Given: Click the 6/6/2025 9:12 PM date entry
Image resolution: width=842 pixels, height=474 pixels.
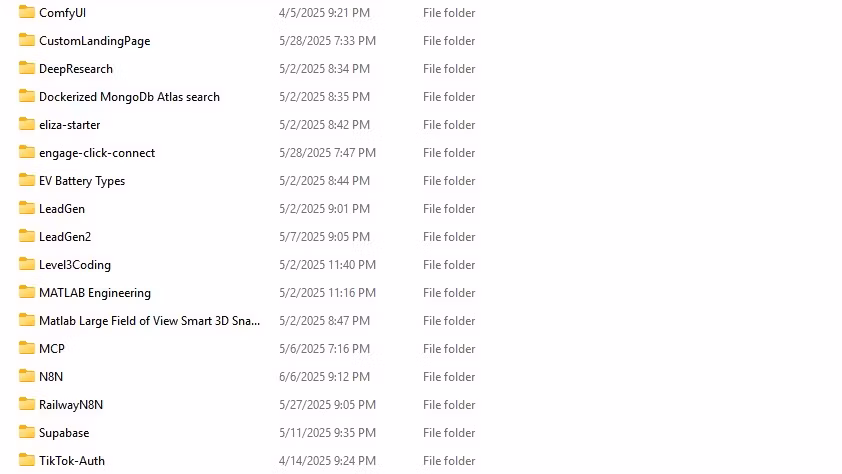Looking at the screenshot, I should tap(324, 377).
